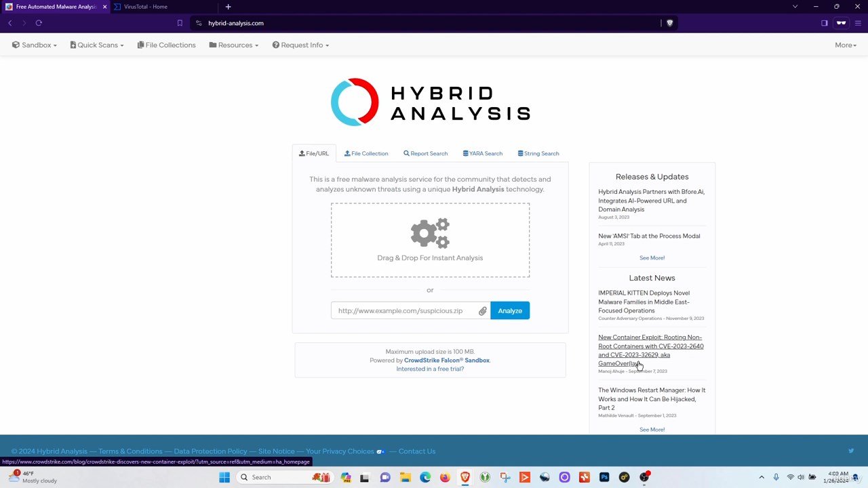Viewport: 868px width, 488px height.
Task: Launch Firefox from the taskbar
Action: (445, 477)
